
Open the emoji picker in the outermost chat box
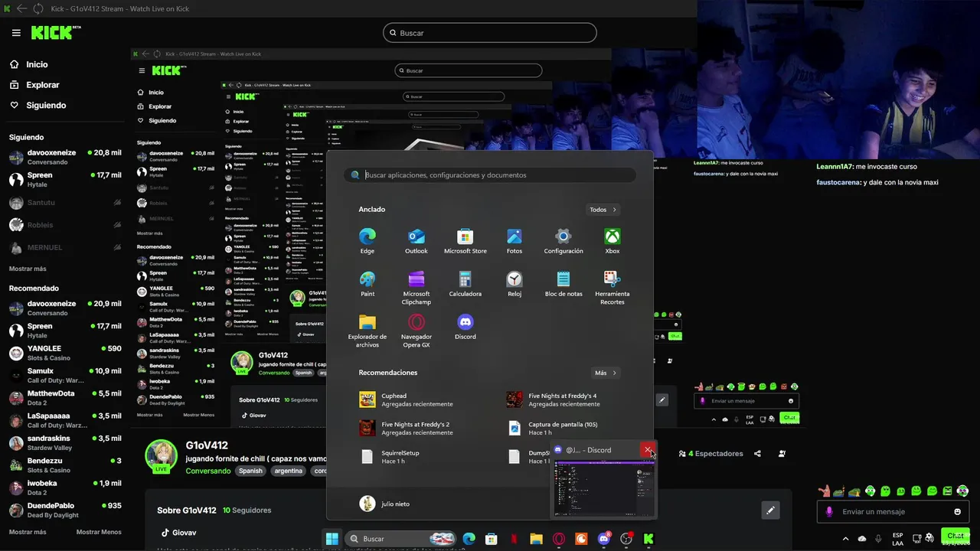click(958, 511)
